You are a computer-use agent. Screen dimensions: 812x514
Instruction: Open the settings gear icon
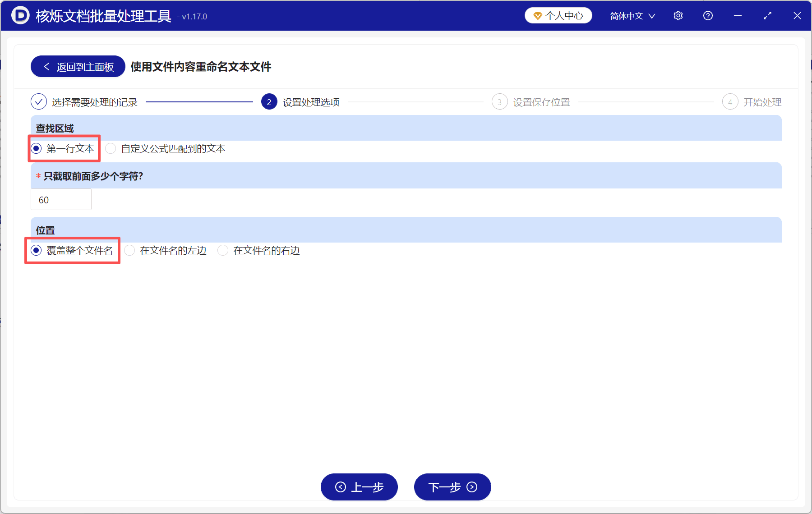point(678,15)
